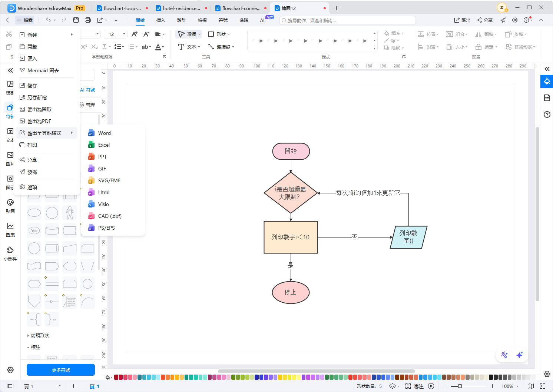Toggle the 專注 focus mode

414,386
